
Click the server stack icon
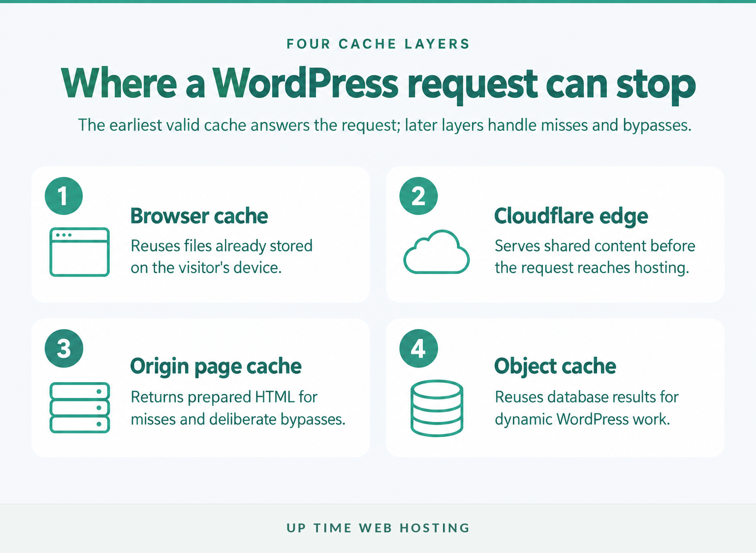(x=79, y=407)
